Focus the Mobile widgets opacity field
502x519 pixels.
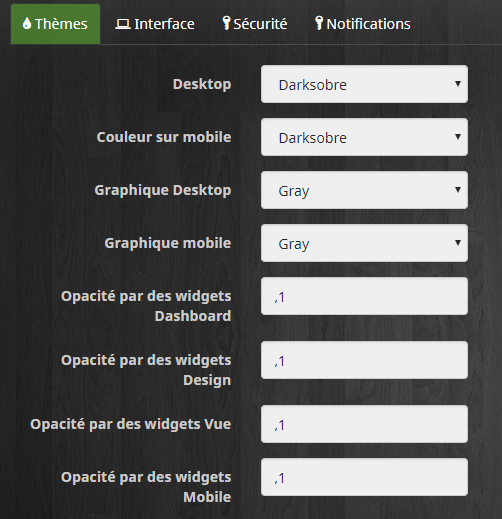[364, 477]
